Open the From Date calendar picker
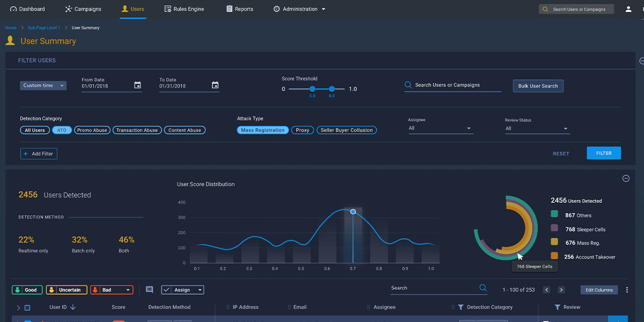Screen dimensions: 644x322 coord(137,85)
